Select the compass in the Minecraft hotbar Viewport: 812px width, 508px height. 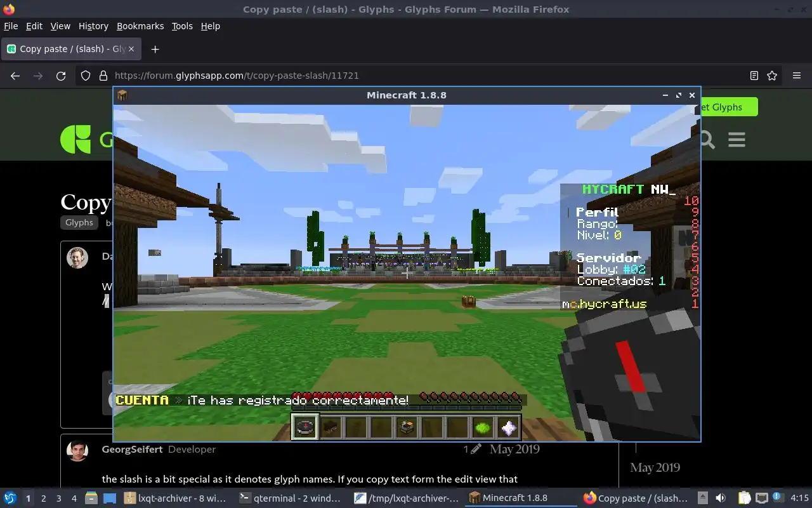click(x=304, y=427)
